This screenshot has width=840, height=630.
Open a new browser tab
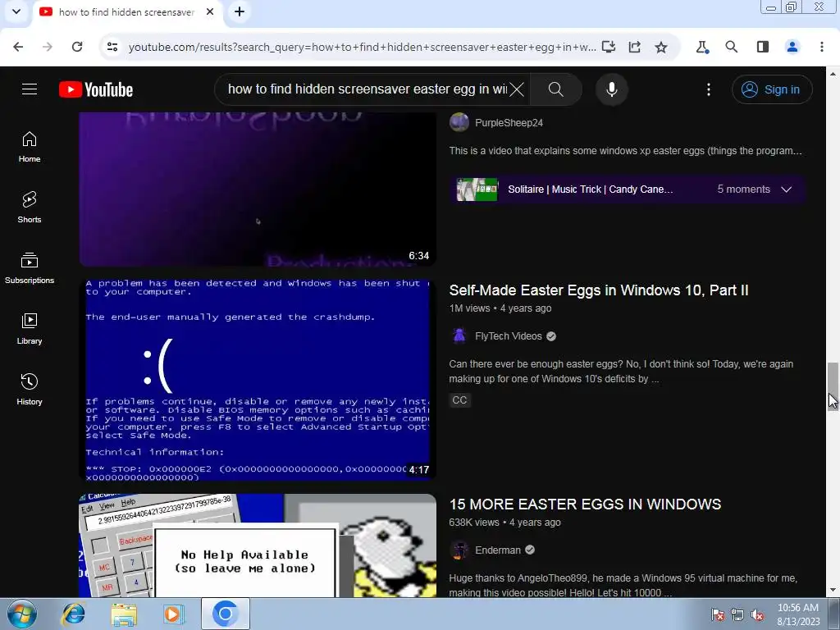pos(240,11)
